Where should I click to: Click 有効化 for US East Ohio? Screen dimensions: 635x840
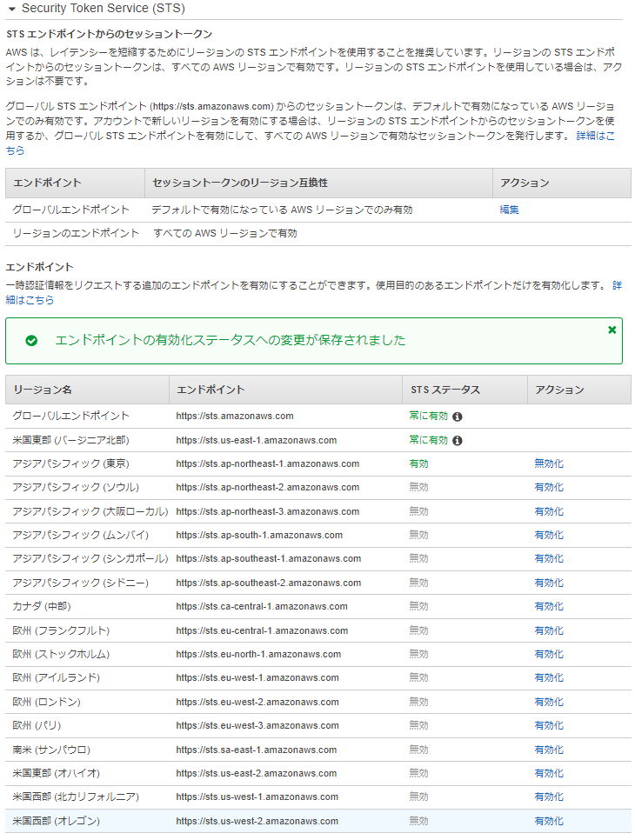point(549,774)
